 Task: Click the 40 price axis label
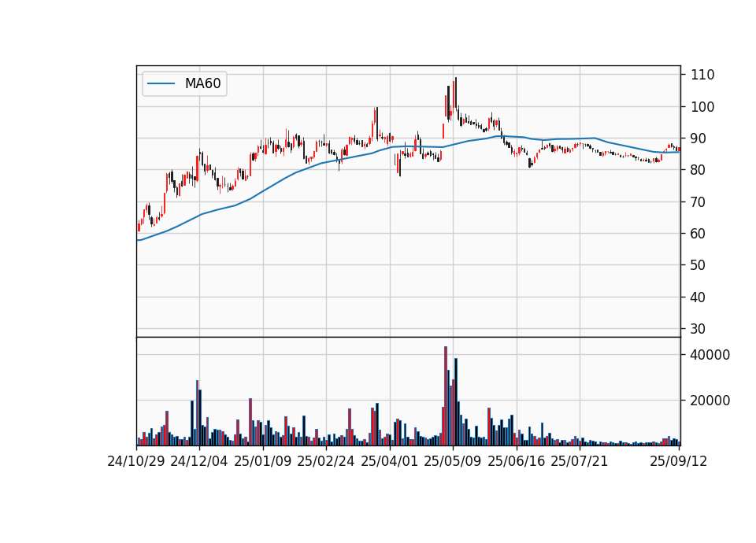pos(699,297)
